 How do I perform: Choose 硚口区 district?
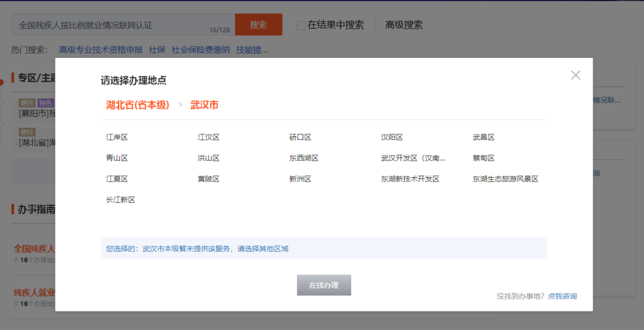tap(301, 137)
